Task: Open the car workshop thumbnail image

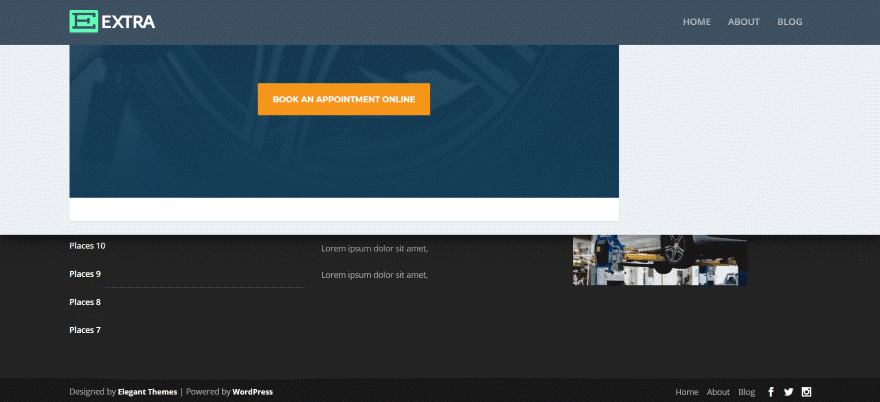Action: [659, 260]
